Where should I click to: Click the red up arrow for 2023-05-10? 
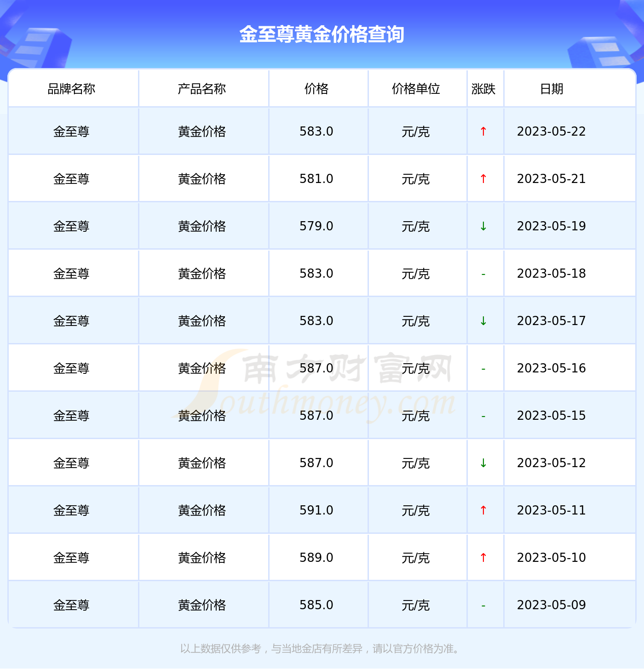click(483, 558)
